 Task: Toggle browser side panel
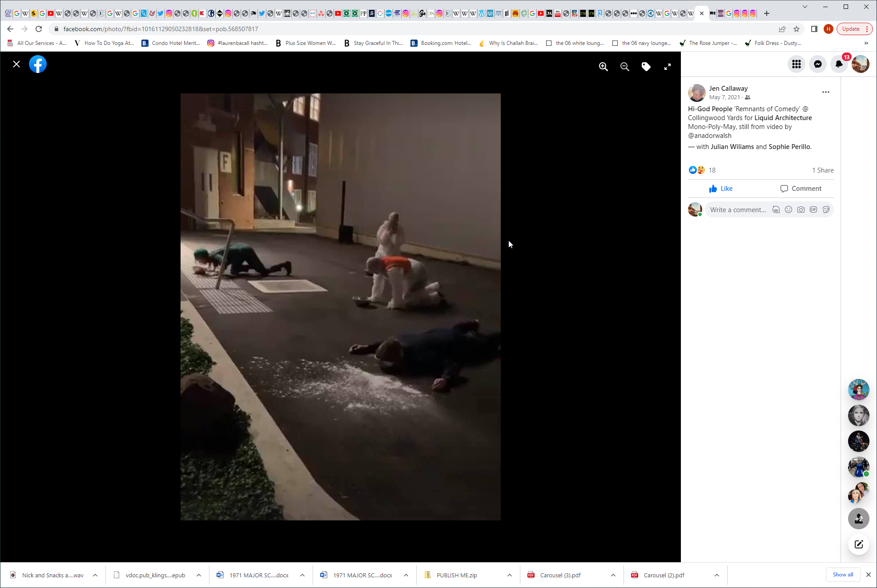coord(814,29)
